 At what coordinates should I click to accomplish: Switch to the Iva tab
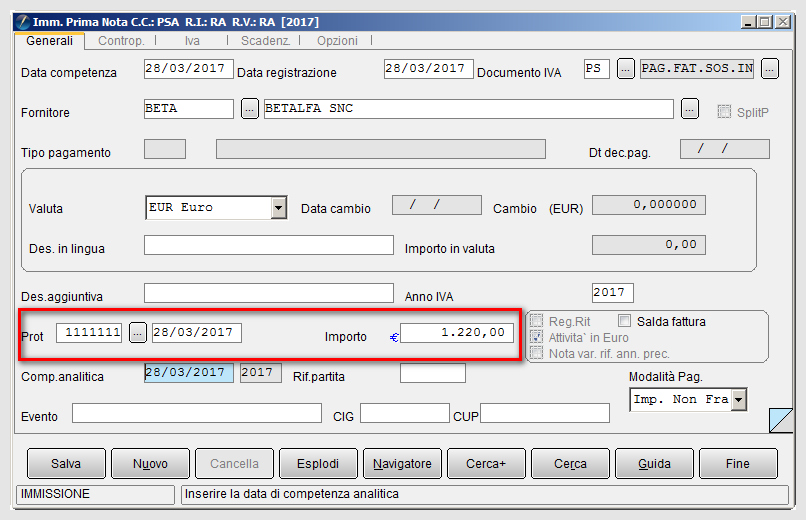(192, 41)
